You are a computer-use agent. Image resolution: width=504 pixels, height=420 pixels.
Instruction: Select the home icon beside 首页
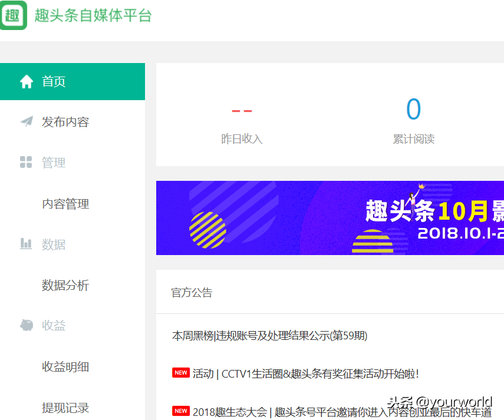(27, 81)
